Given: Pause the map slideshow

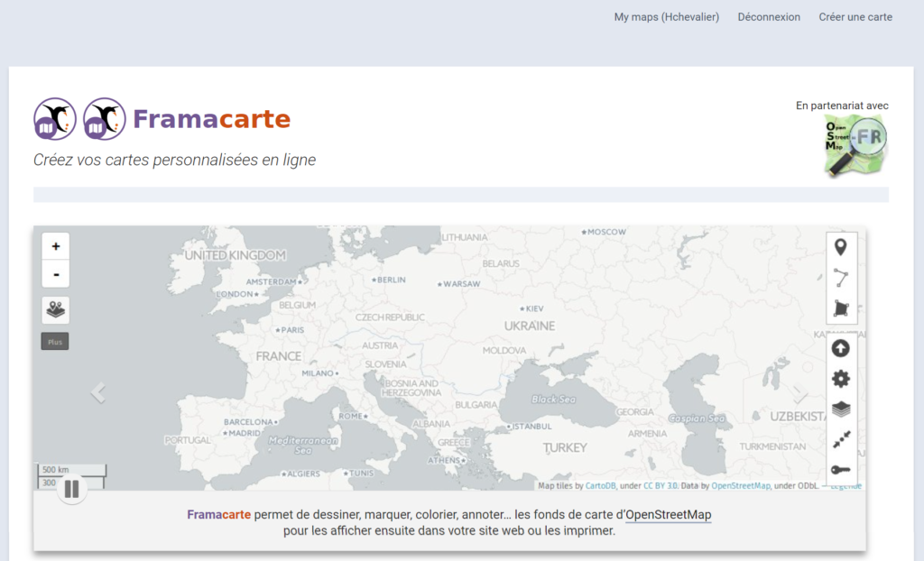Looking at the screenshot, I should click(x=72, y=489).
